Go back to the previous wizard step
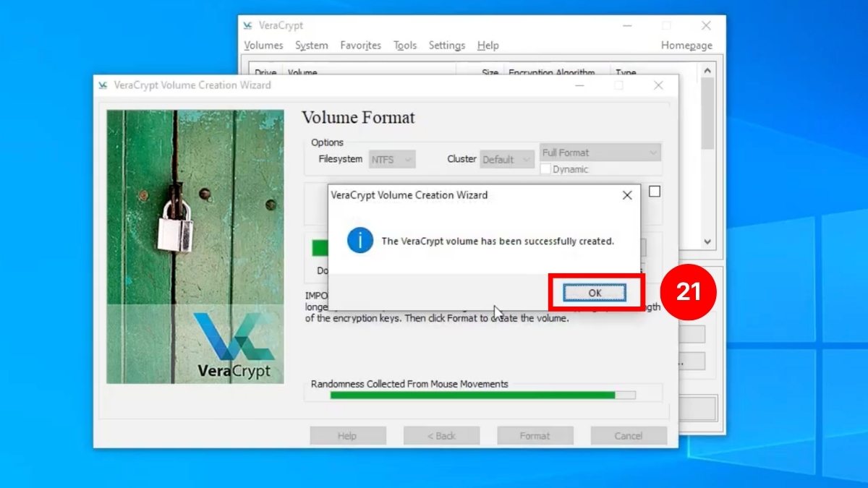Image resolution: width=868 pixels, height=488 pixels. 441,435
